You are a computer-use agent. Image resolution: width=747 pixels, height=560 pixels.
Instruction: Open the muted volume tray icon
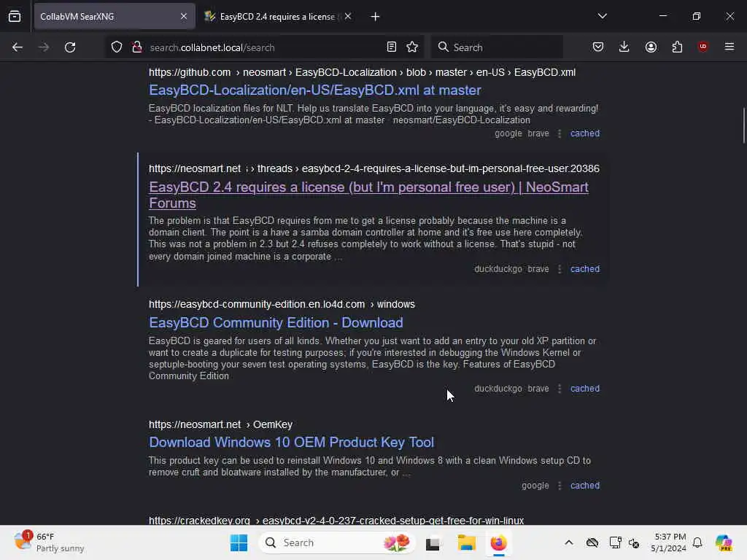tap(634, 542)
